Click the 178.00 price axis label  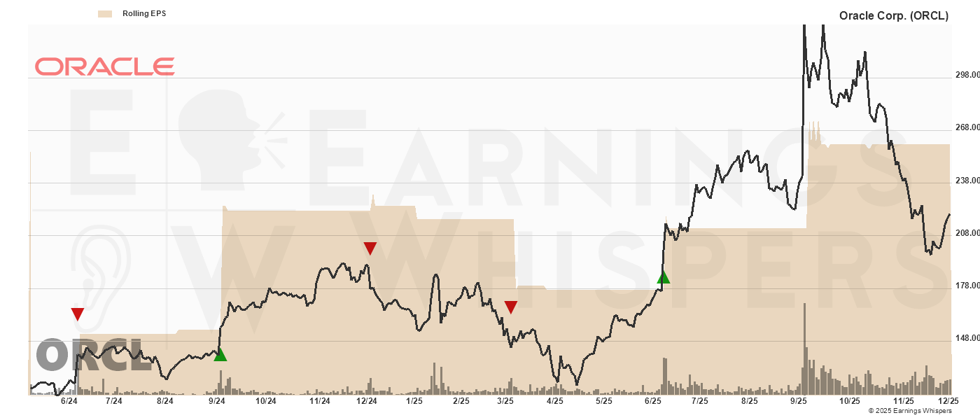(x=967, y=286)
